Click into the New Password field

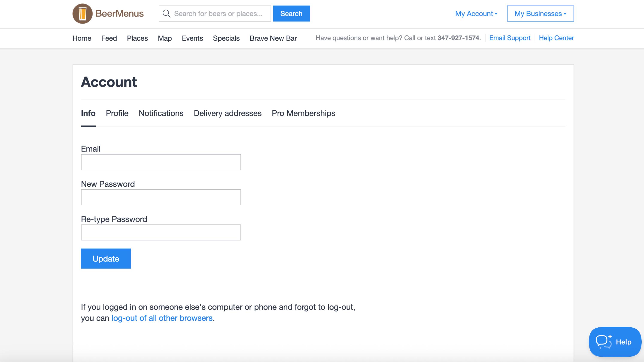[x=161, y=197]
